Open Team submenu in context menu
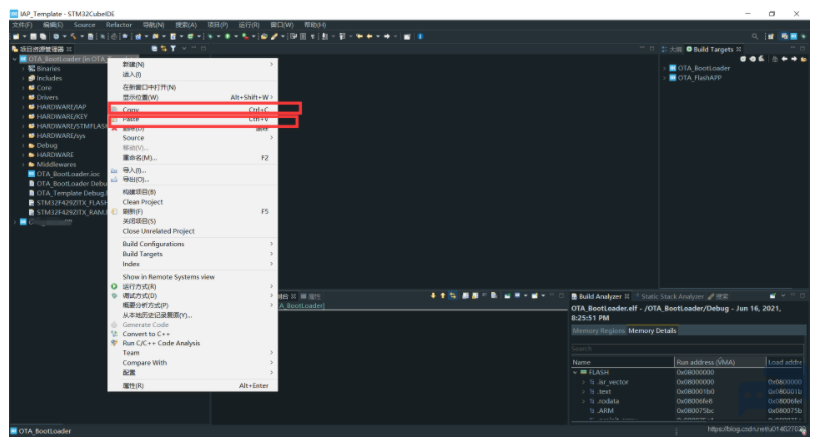The image size is (817, 445). 193,353
